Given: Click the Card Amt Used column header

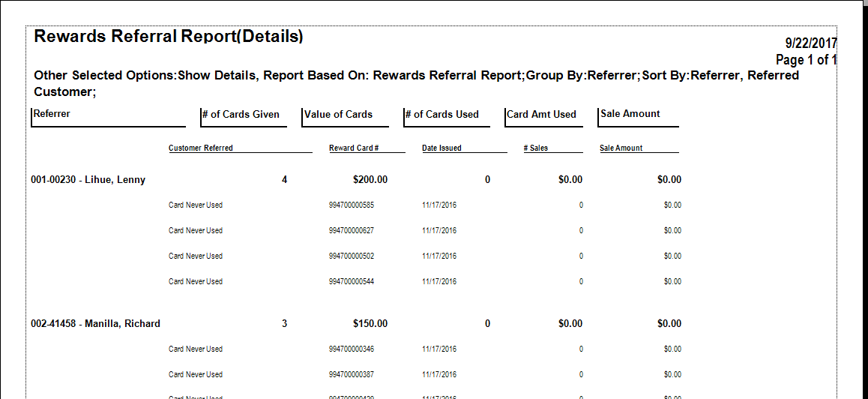Looking at the screenshot, I should (x=541, y=115).
